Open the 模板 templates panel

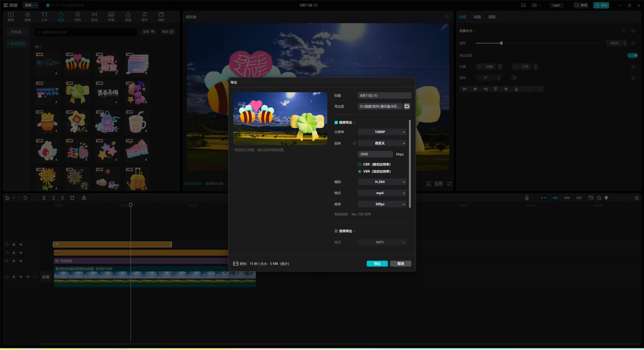161,17
